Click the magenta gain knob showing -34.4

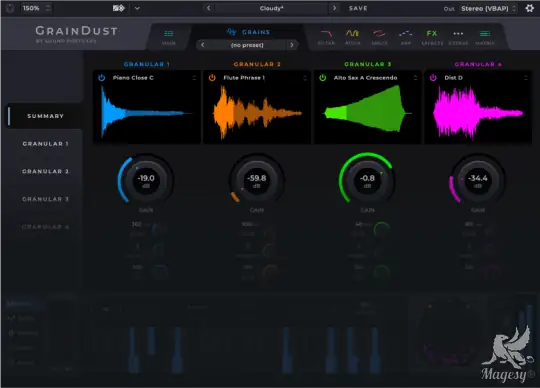478,180
